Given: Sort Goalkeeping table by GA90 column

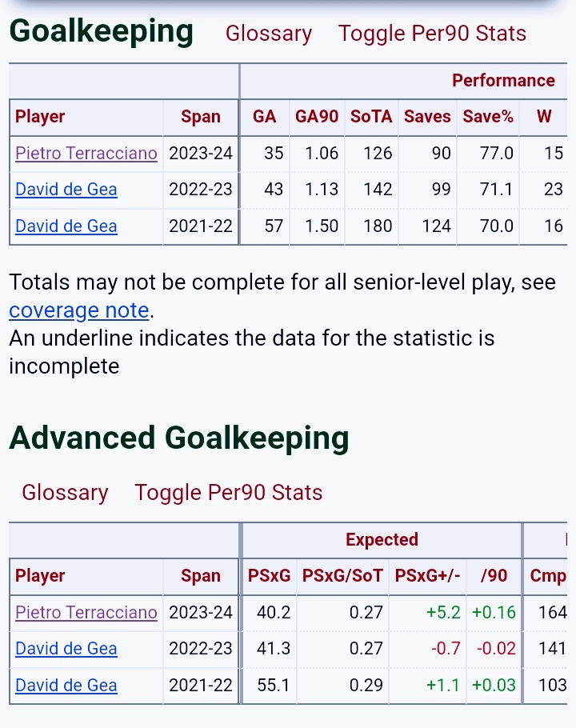Looking at the screenshot, I should point(317,117).
